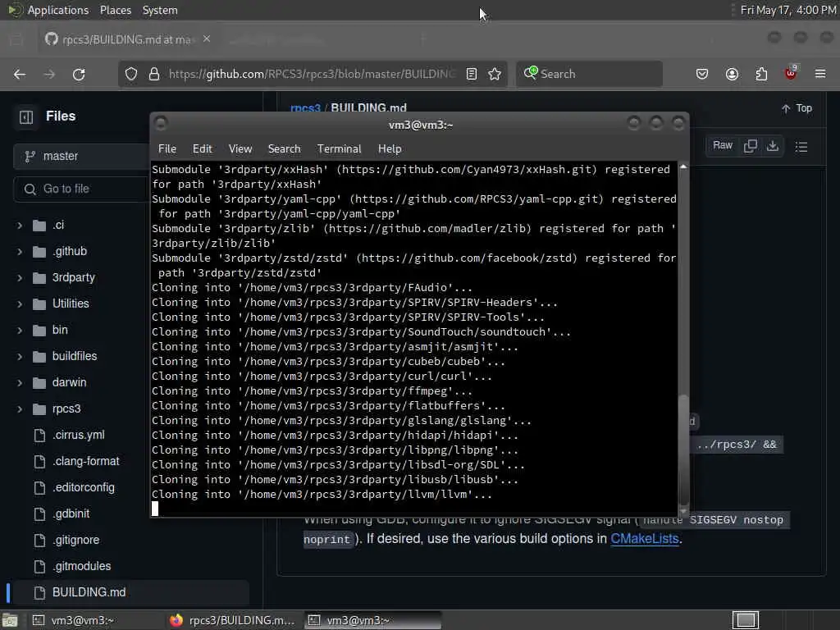Open the .gitmodules file
Viewport: 840px width, 630px height.
coord(81,566)
